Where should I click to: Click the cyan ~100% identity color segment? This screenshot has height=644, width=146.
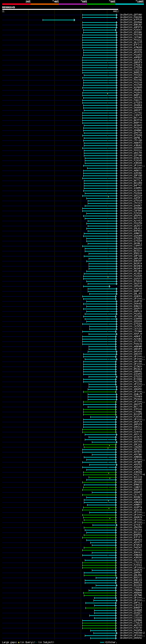click(130, 4)
